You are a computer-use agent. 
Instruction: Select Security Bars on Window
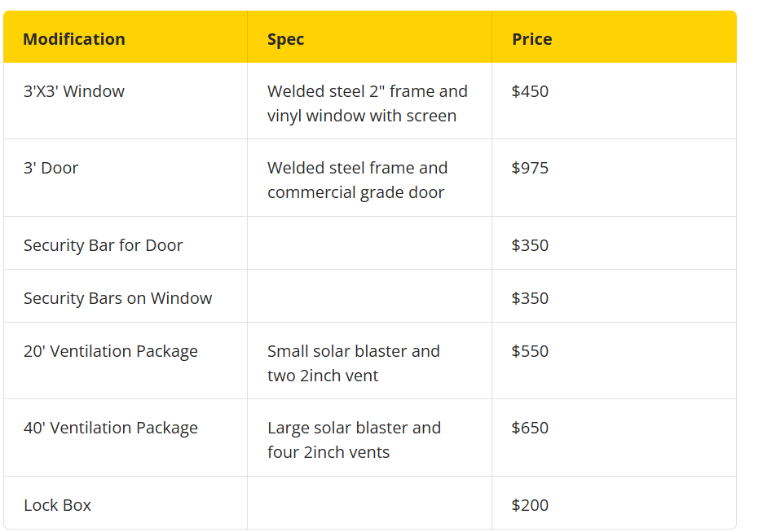point(118,298)
